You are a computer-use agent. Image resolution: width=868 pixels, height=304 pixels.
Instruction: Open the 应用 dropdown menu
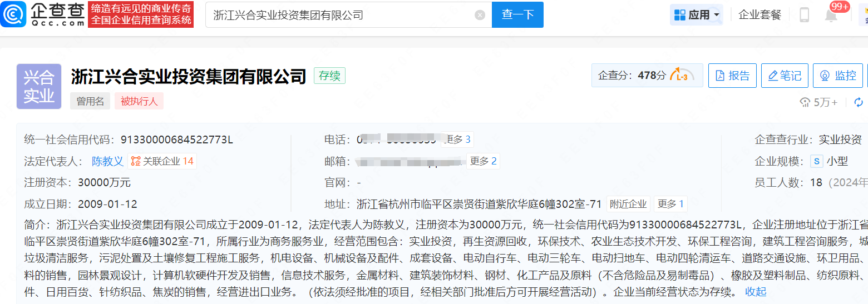(698, 15)
